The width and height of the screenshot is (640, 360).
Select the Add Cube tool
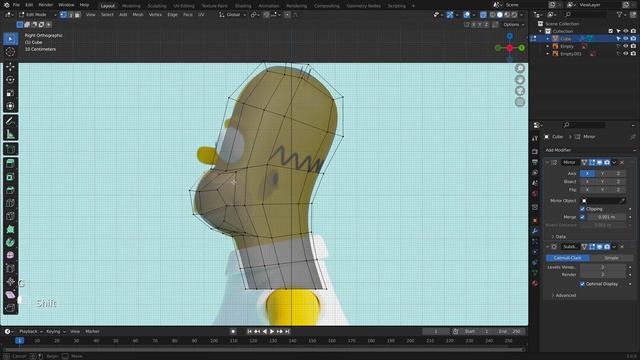(x=10, y=149)
